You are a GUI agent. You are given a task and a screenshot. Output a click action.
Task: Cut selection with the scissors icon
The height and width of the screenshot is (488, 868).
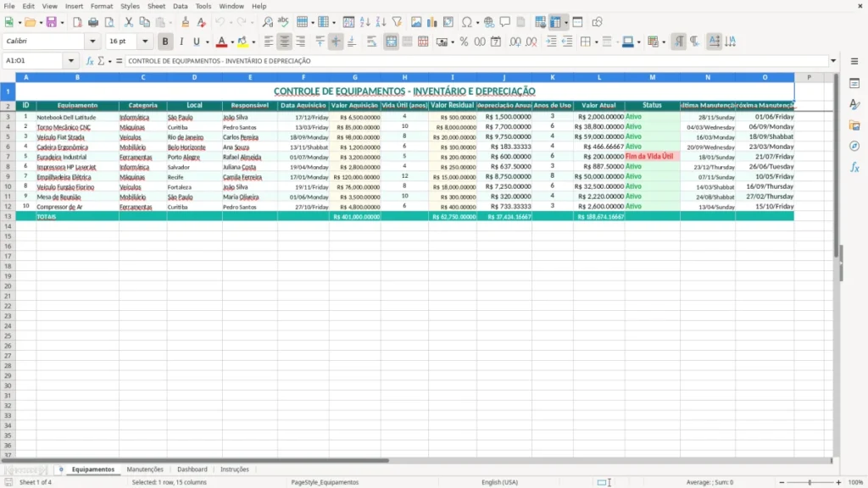(x=129, y=22)
